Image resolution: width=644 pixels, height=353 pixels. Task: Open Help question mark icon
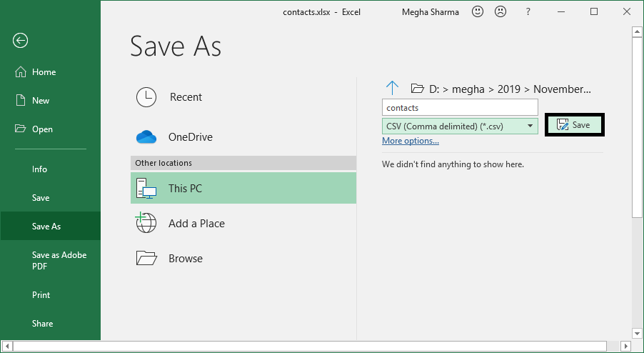[528, 12]
